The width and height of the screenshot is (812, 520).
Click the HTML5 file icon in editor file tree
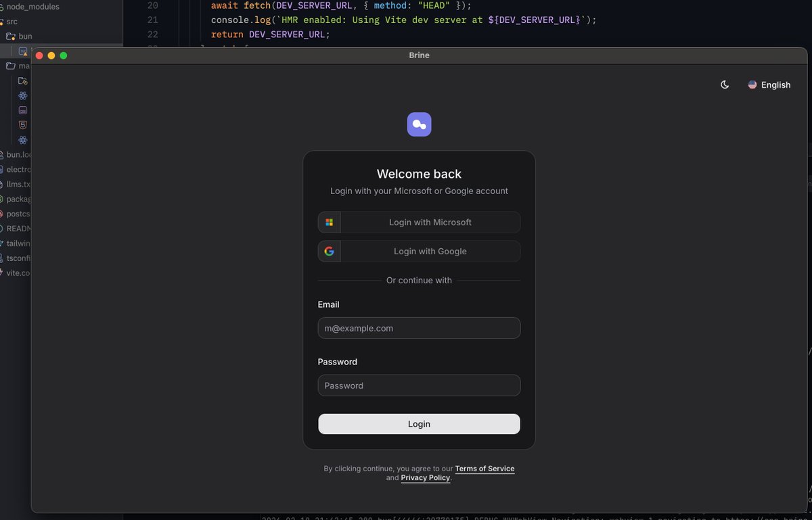[x=23, y=125]
